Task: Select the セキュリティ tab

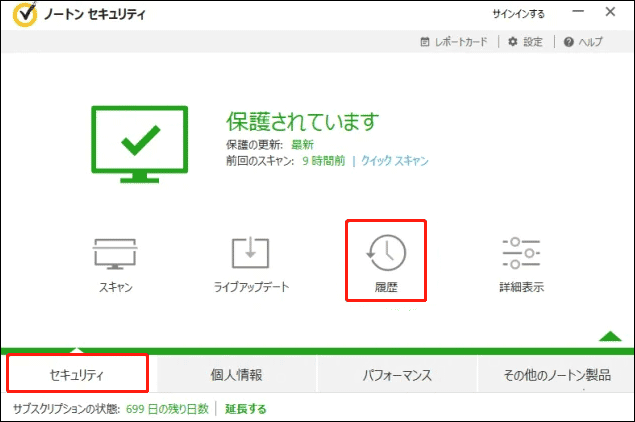Action: point(77,374)
